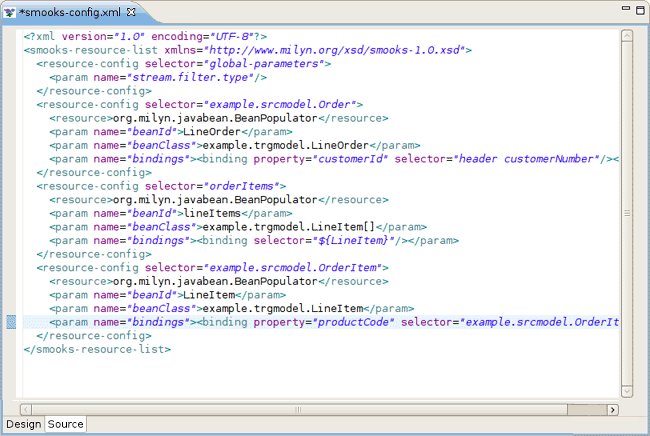Click the marker in the left gutter
The width and height of the screenshot is (650, 436).
tap(11, 322)
